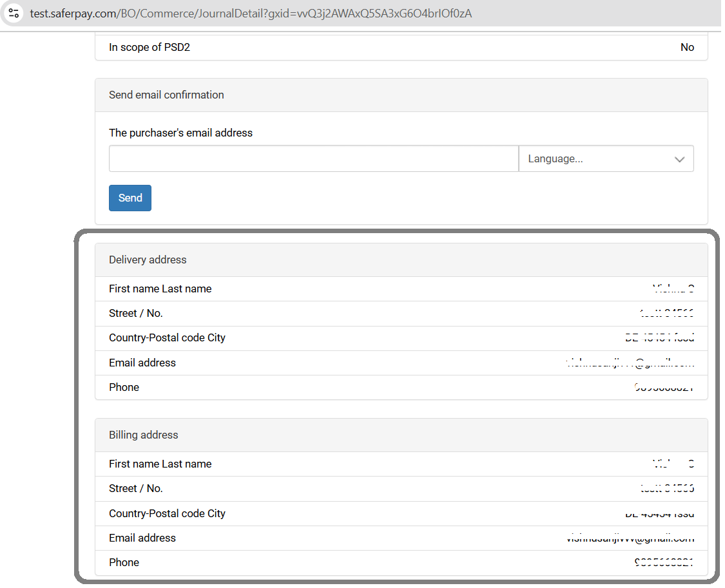
Task: Click the No value for PSD2 scope
Action: point(687,47)
